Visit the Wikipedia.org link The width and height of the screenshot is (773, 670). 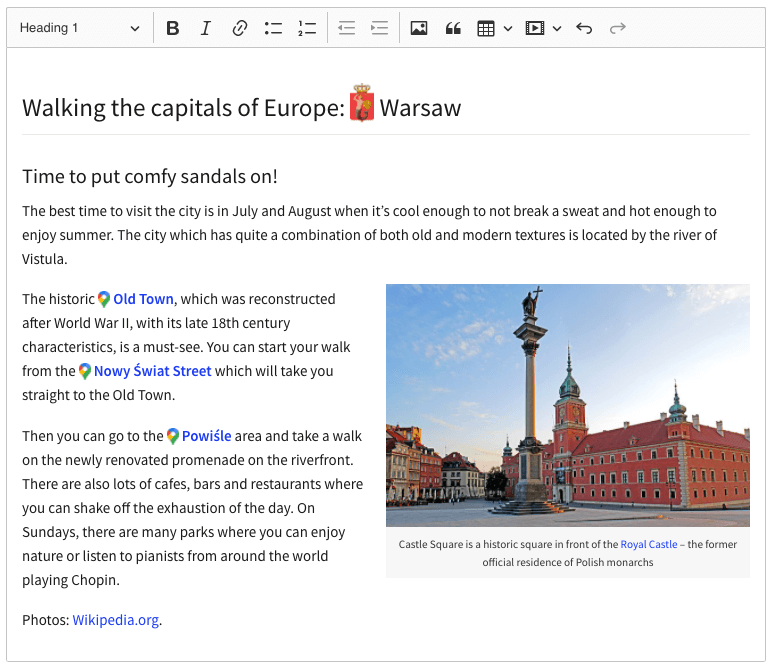[x=115, y=620]
